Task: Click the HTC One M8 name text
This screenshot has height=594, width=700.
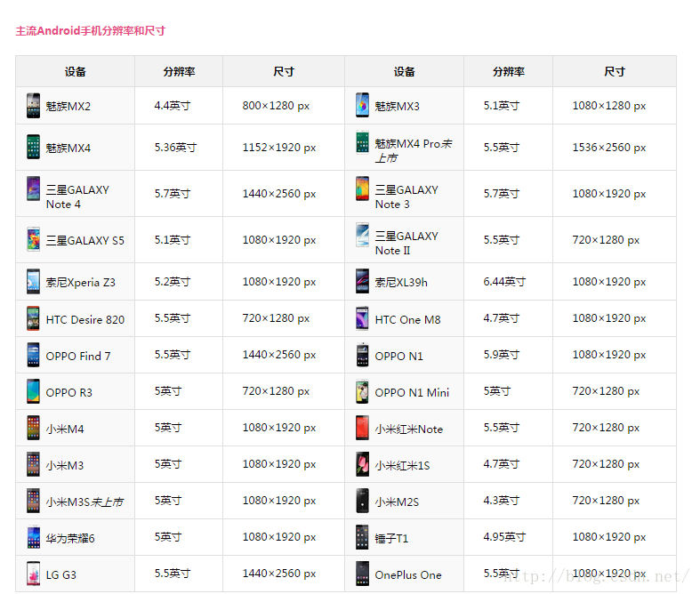Action: click(407, 319)
